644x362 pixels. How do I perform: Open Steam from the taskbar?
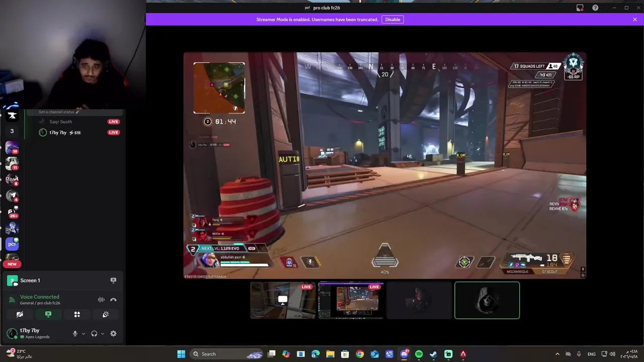433,354
